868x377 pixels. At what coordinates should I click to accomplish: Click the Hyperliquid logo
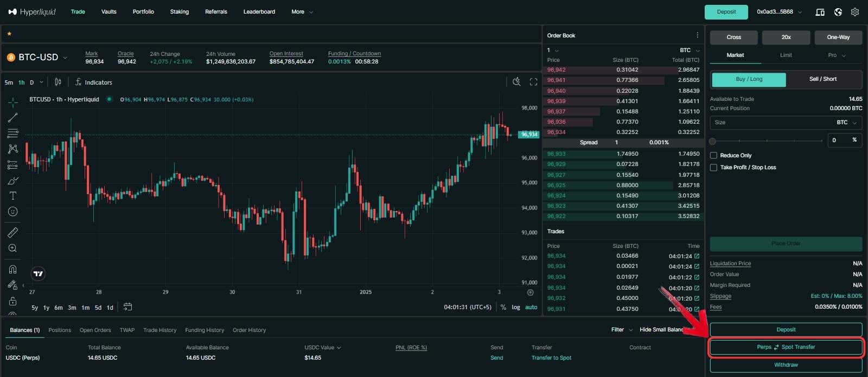32,11
